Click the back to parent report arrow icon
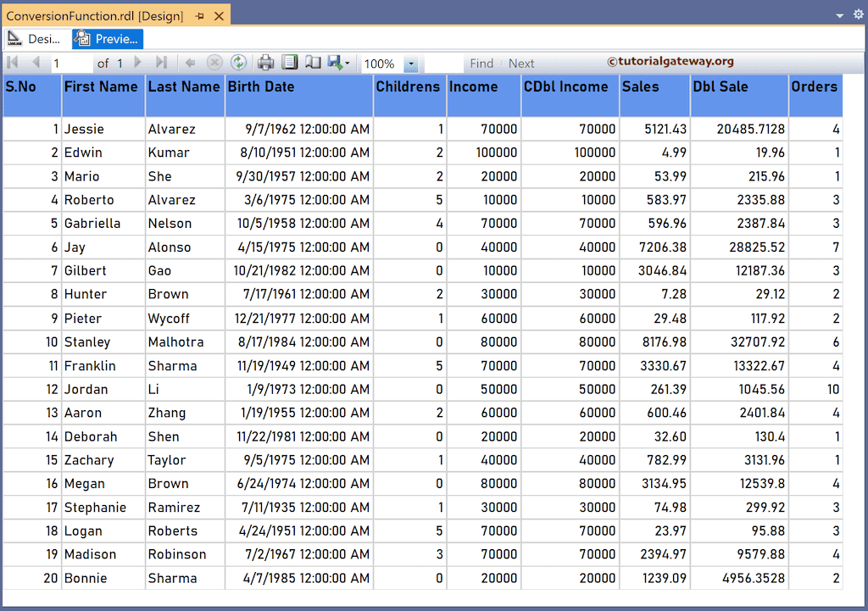 [191, 63]
